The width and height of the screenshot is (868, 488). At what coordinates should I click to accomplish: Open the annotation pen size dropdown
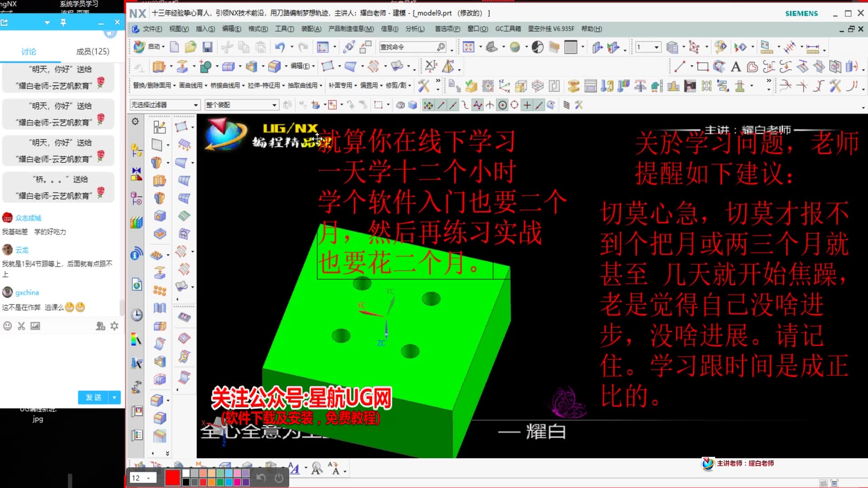(142, 478)
